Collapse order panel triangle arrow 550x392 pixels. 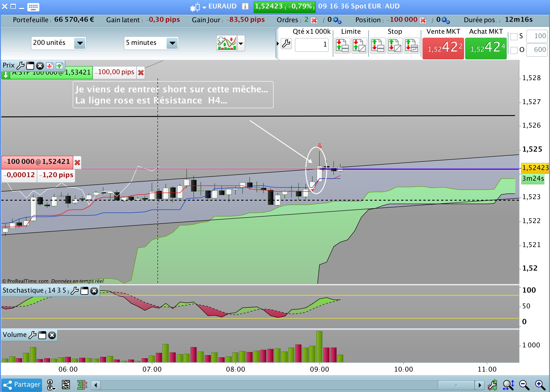[x=278, y=44]
